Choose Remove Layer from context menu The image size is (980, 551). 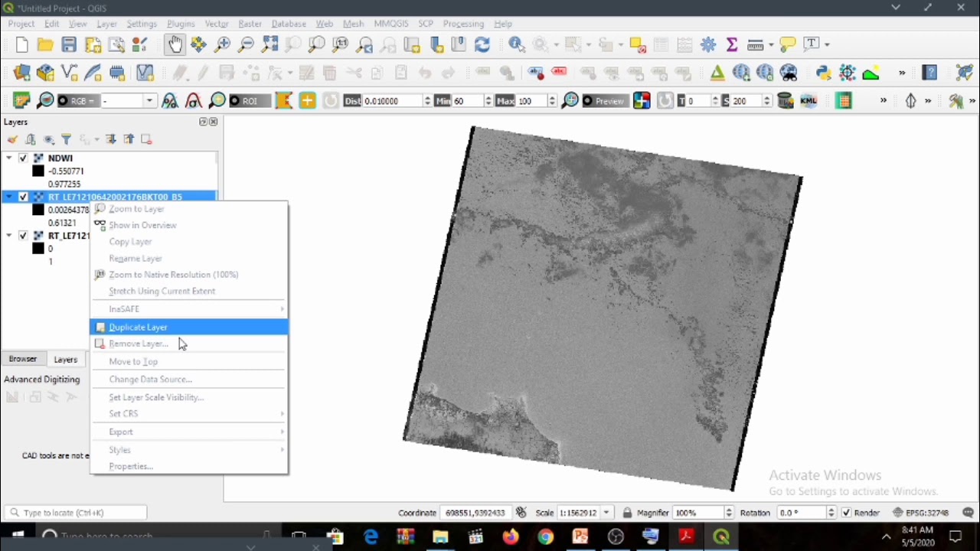(x=188, y=344)
